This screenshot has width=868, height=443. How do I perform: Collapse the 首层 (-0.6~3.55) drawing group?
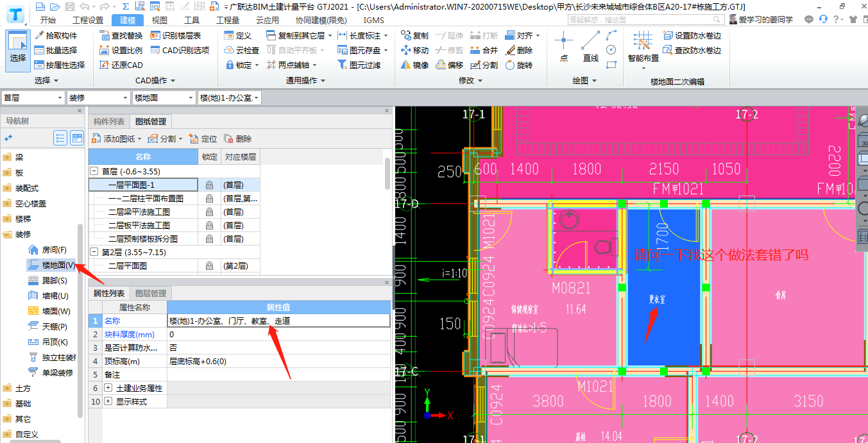click(x=94, y=171)
